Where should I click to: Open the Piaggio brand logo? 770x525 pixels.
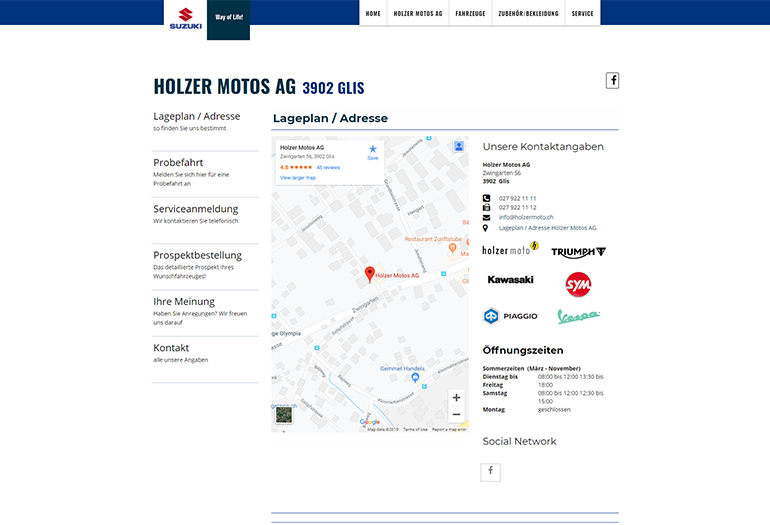pos(511,316)
